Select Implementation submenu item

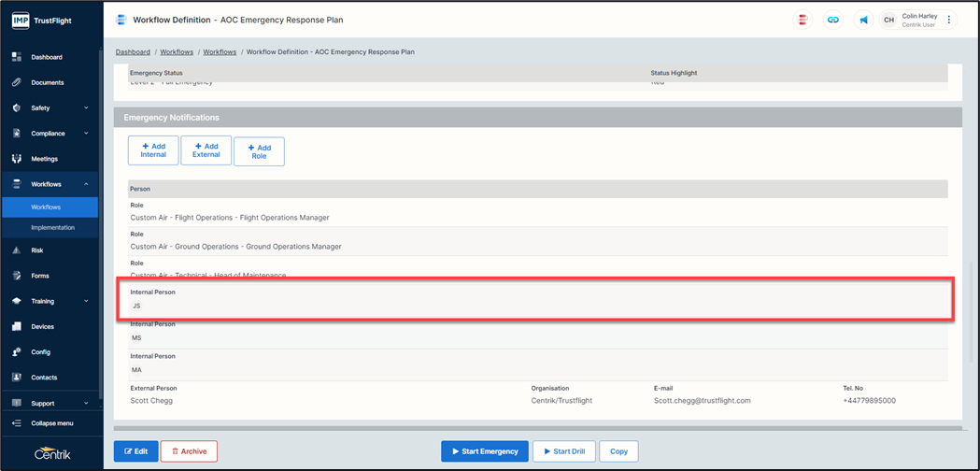point(52,227)
